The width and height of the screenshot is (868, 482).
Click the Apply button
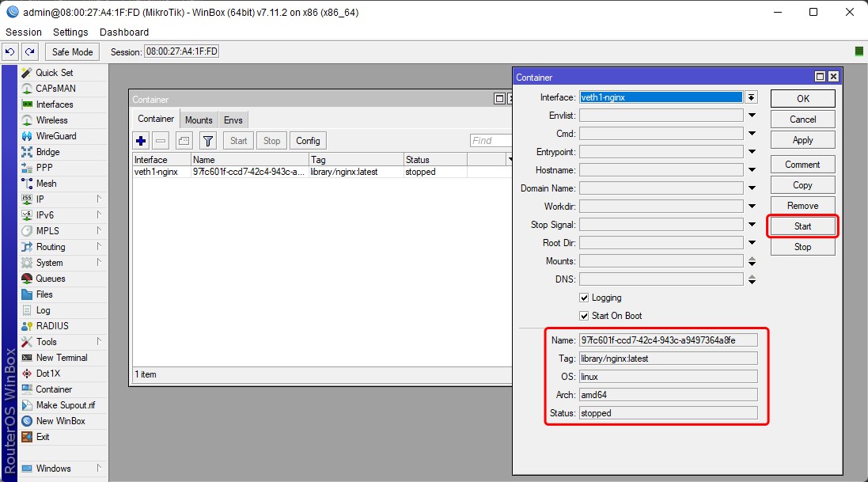coord(802,140)
